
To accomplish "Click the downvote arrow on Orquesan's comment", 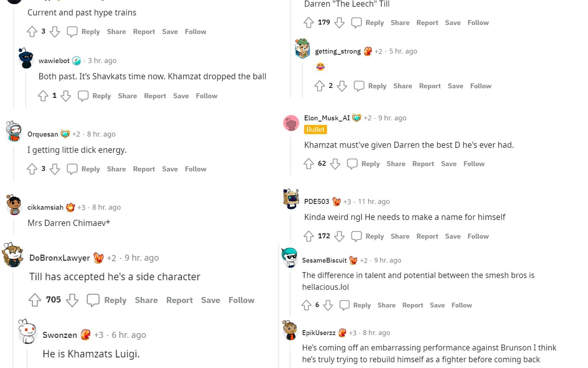I will (x=55, y=169).
